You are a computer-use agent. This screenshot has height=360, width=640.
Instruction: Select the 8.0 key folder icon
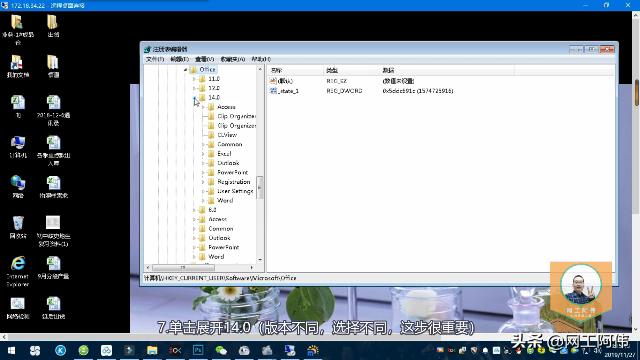pyautogui.click(x=202, y=210)
